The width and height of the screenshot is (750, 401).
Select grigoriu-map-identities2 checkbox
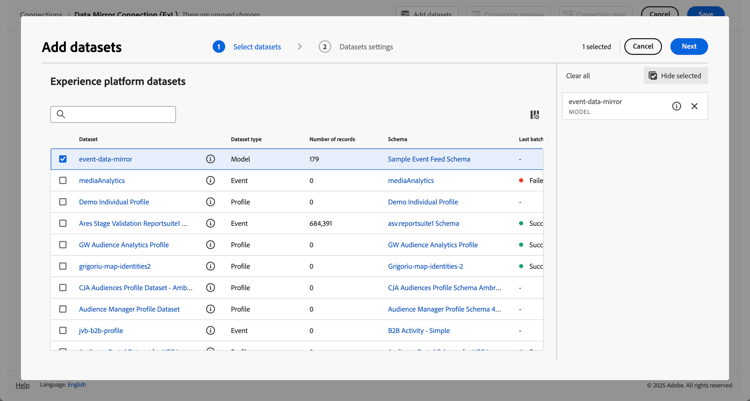point(63,267)
